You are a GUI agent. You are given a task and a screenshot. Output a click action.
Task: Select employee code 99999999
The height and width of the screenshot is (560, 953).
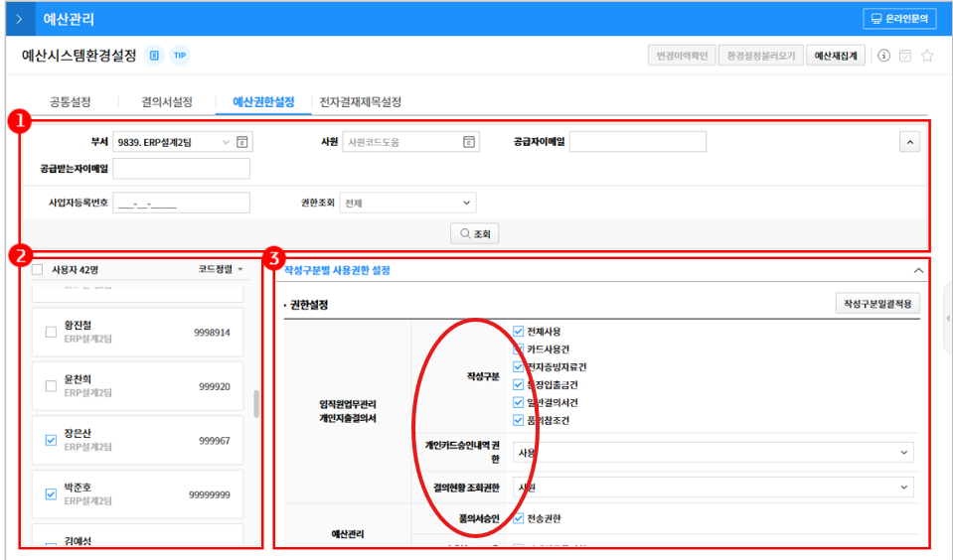(209, 494)
